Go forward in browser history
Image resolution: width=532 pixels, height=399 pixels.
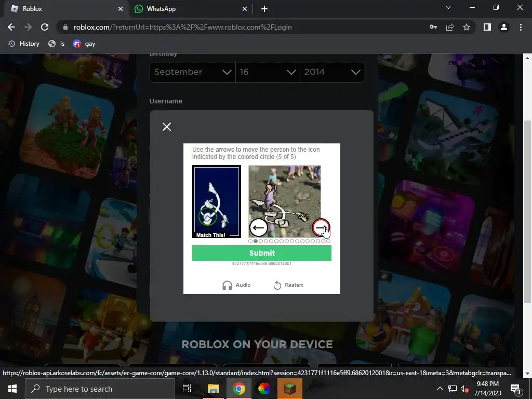tap(28, 27)
